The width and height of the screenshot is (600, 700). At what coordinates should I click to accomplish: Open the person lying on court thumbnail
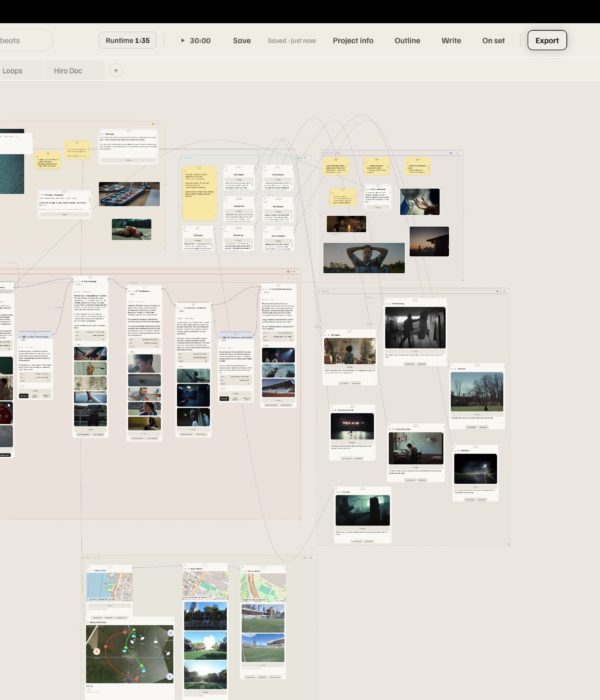[x=131, y=229]
